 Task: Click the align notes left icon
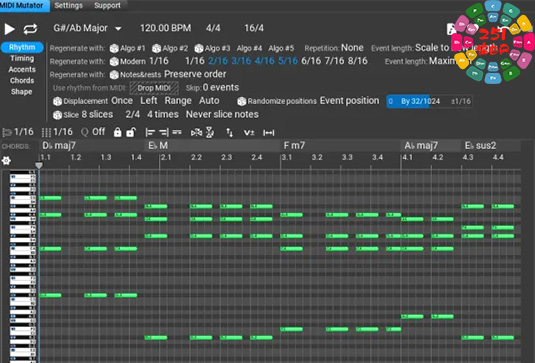(150, 132)
